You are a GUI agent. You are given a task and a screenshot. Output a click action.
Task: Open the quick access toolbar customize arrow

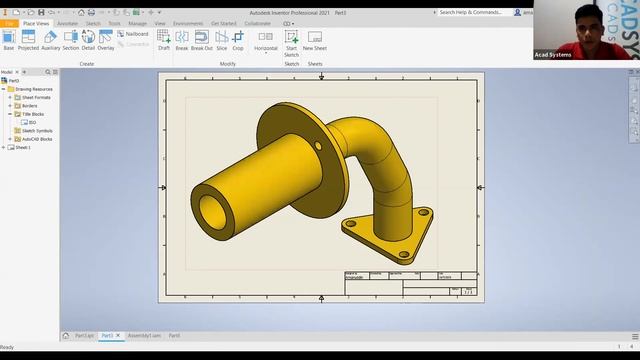tap(159, 13)
